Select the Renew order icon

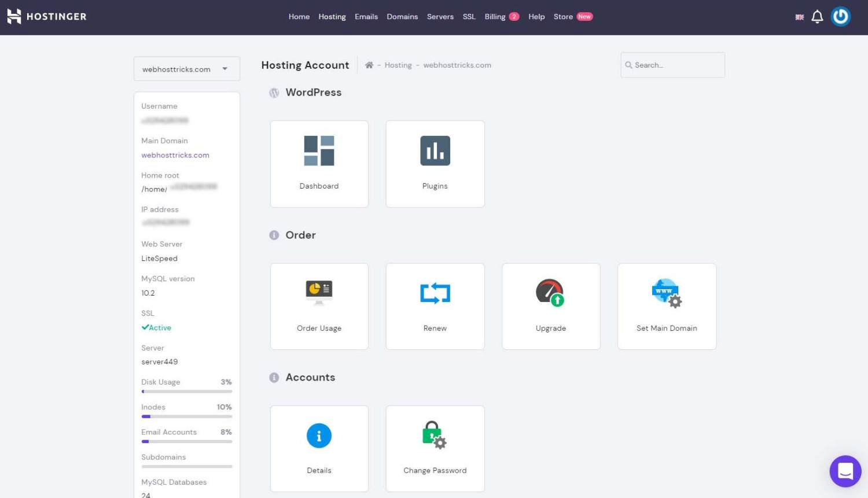coord(435,293)
